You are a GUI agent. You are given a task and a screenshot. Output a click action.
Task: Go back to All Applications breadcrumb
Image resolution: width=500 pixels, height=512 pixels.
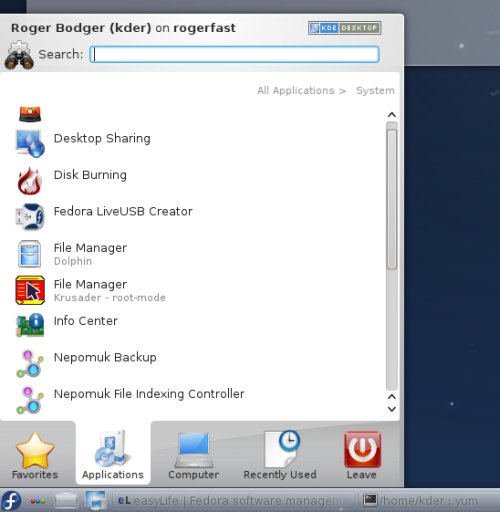click(x=295, y=91)
